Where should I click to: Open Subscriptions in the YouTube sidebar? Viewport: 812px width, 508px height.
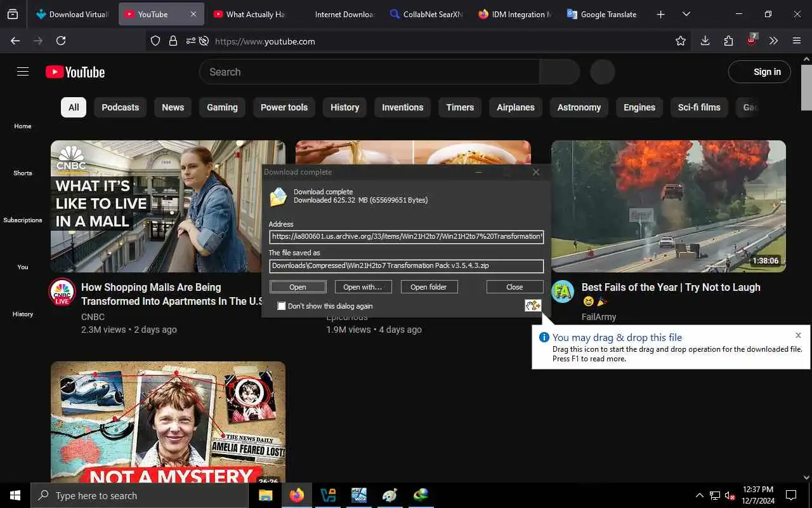pos(23,220)
